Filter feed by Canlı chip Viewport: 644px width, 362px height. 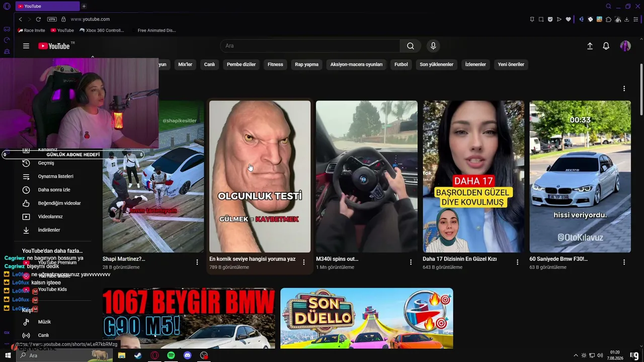coord(209,64)
